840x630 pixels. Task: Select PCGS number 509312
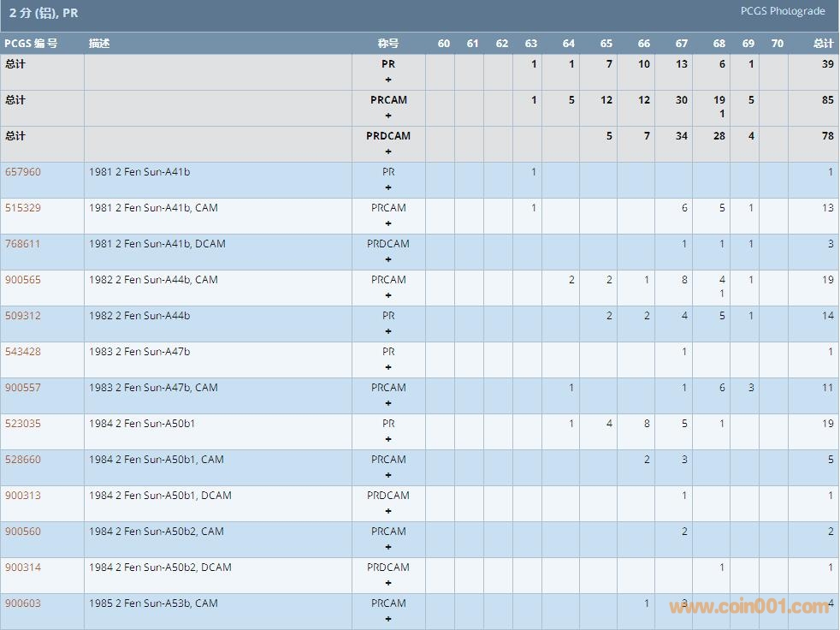tap(22, 316)
